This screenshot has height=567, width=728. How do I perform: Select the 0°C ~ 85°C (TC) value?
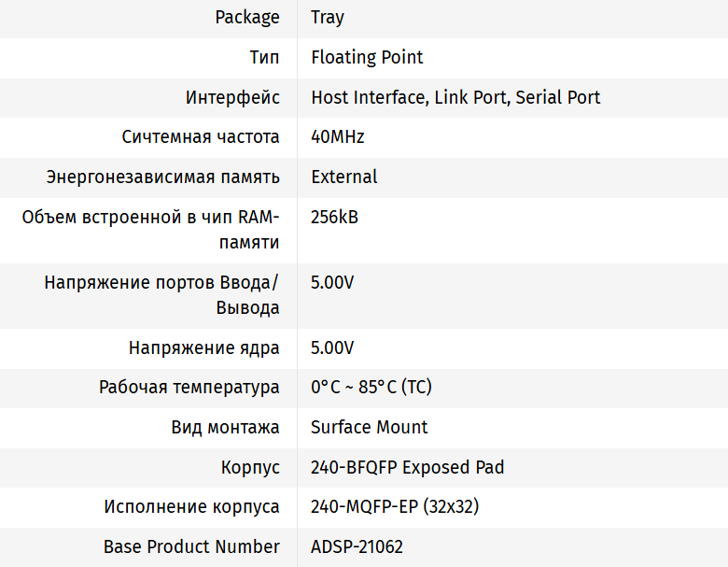tap(371, 387)
